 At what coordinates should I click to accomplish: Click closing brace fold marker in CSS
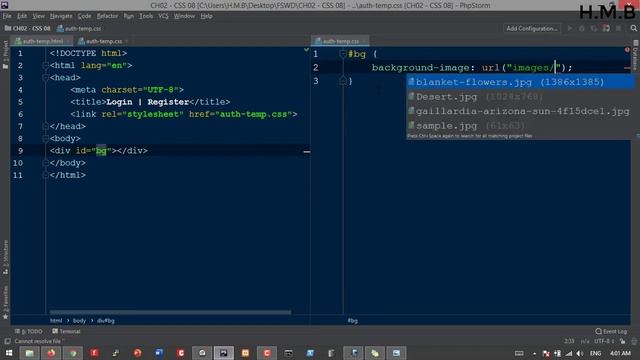342,81
